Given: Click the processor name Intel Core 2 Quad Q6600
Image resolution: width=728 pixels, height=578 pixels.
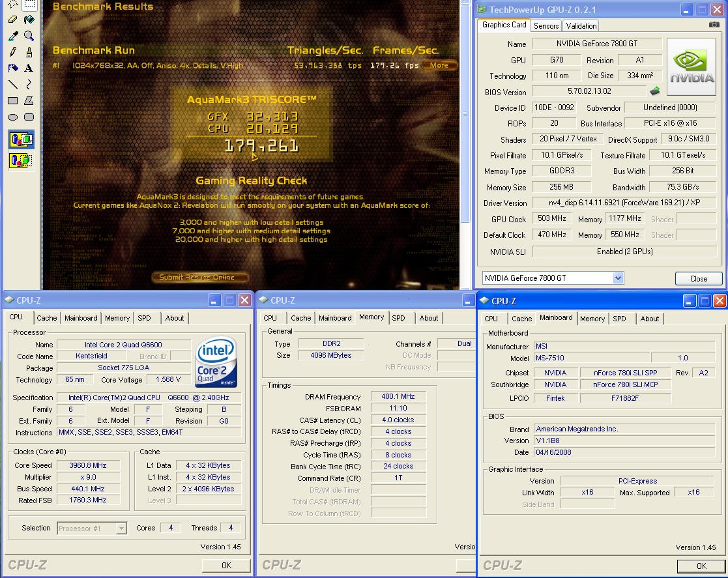Looking at the screenshot, I should (x=123, y=345).
